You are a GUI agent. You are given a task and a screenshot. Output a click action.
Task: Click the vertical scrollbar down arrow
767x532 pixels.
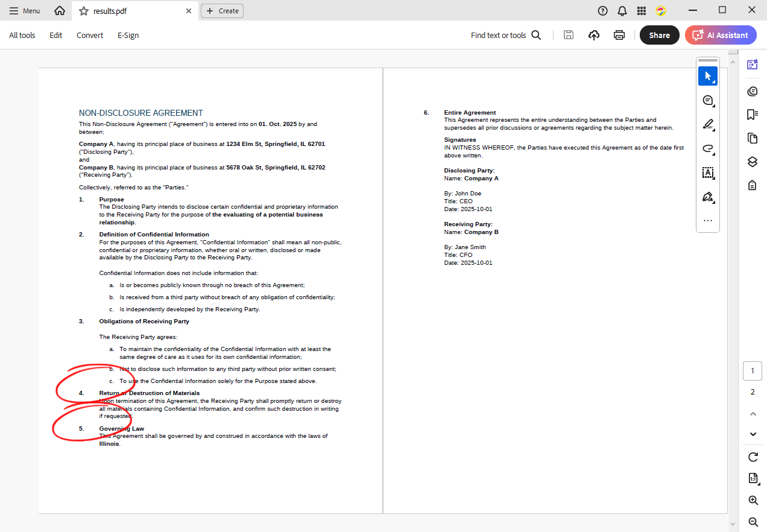tap(733, 524)
